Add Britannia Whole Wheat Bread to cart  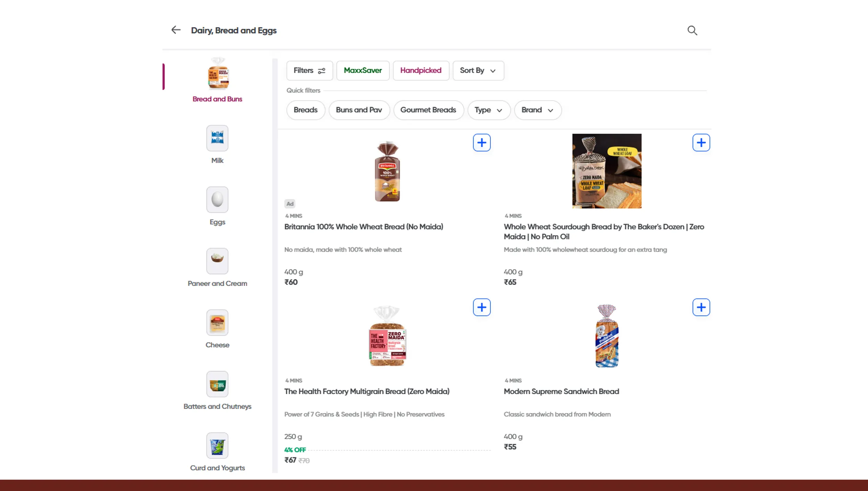click(x=481, y=143)
